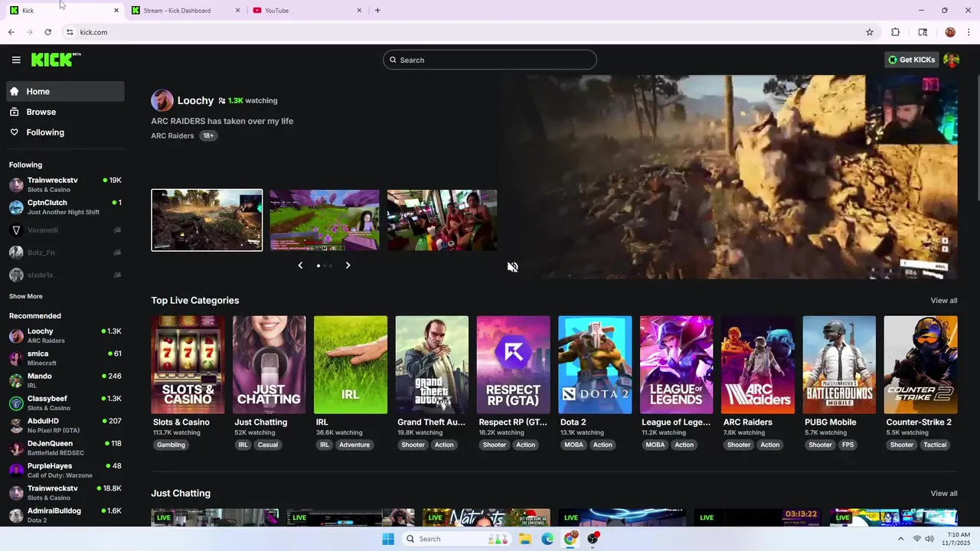Image resolution: width=980 pixels, height=551 pixels.
Task: Bookmark this page with the star icon
Action: pyautogui.click(x=870, y=32)
